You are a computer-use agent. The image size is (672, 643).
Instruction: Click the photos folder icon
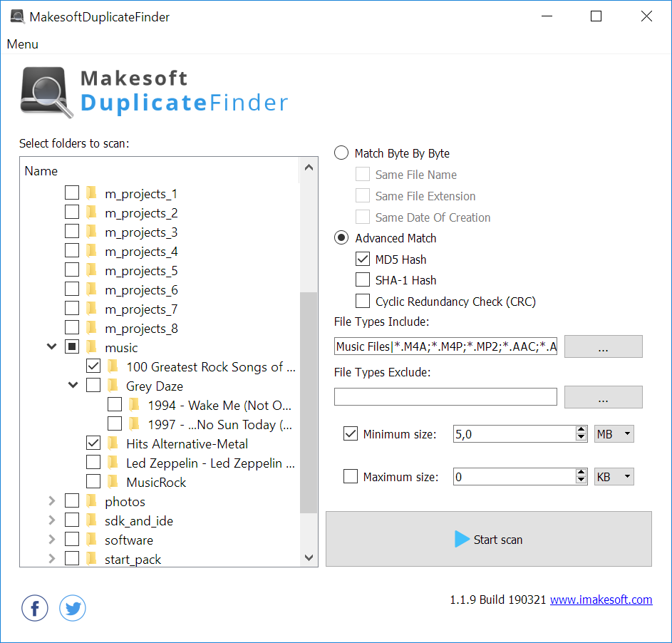coord(91,502)
